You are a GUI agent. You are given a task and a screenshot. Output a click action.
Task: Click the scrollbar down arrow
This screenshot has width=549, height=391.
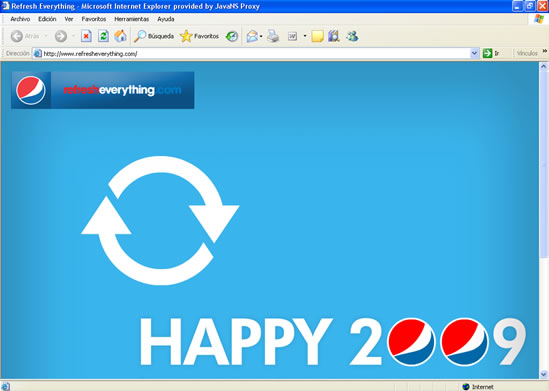543,374
